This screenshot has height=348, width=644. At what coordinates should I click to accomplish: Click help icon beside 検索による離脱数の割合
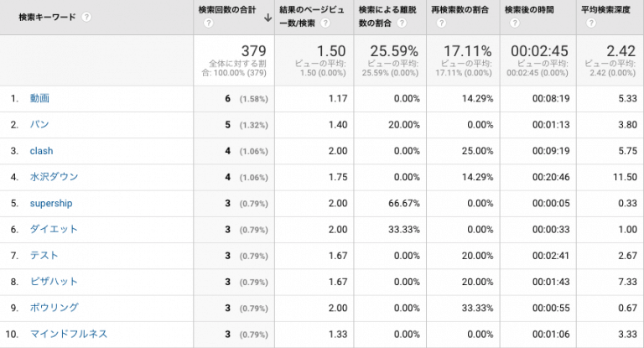[x=402, y=23]
